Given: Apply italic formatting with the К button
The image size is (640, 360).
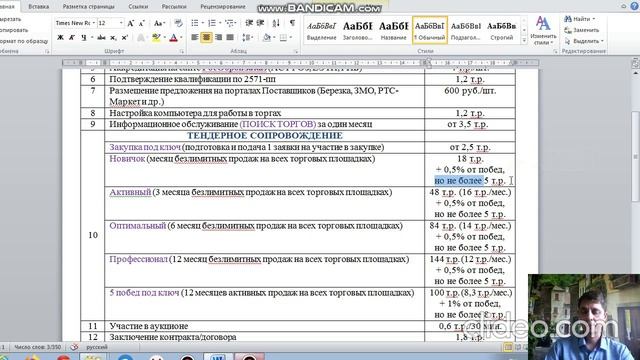Looking at the screenshot, I should click(x=72, y=38).
